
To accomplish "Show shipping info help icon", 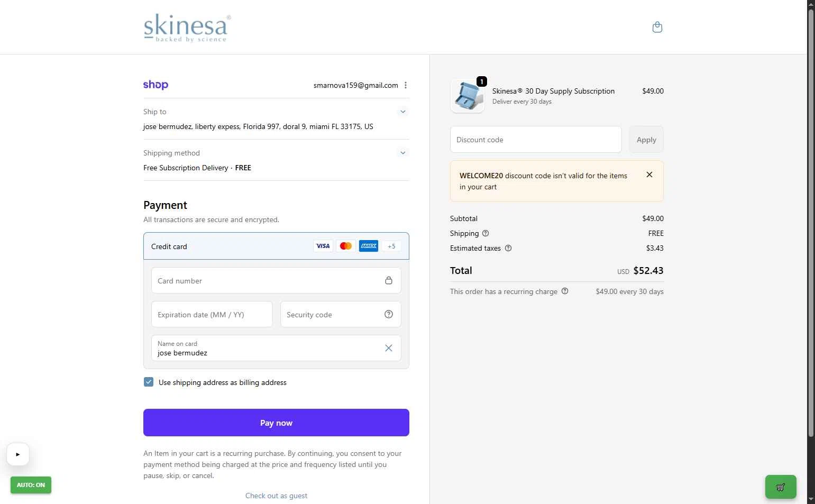I will coord(486,233).
